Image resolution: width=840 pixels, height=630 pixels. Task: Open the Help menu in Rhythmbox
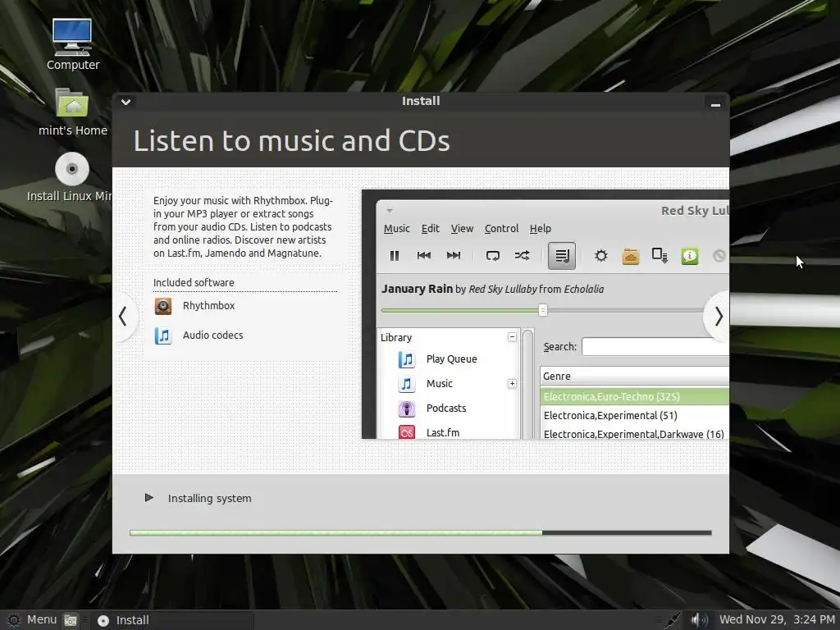[540, 229]
